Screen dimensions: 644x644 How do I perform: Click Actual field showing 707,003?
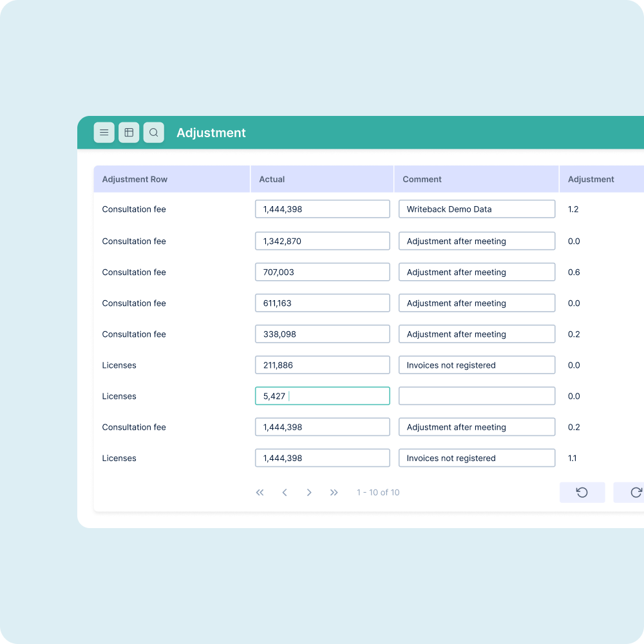322,272
